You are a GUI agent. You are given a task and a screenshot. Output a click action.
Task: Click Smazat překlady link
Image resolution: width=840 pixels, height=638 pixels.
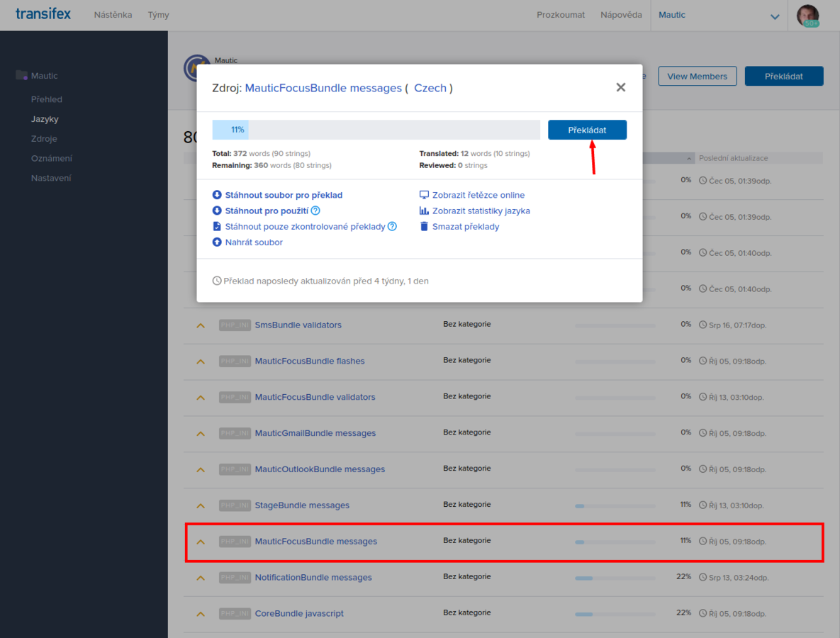click(x=466, y=227)
